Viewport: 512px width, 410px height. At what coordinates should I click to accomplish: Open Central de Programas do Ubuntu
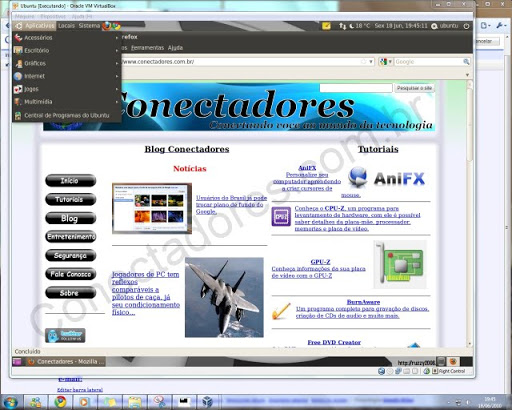(x=66, y=115)
